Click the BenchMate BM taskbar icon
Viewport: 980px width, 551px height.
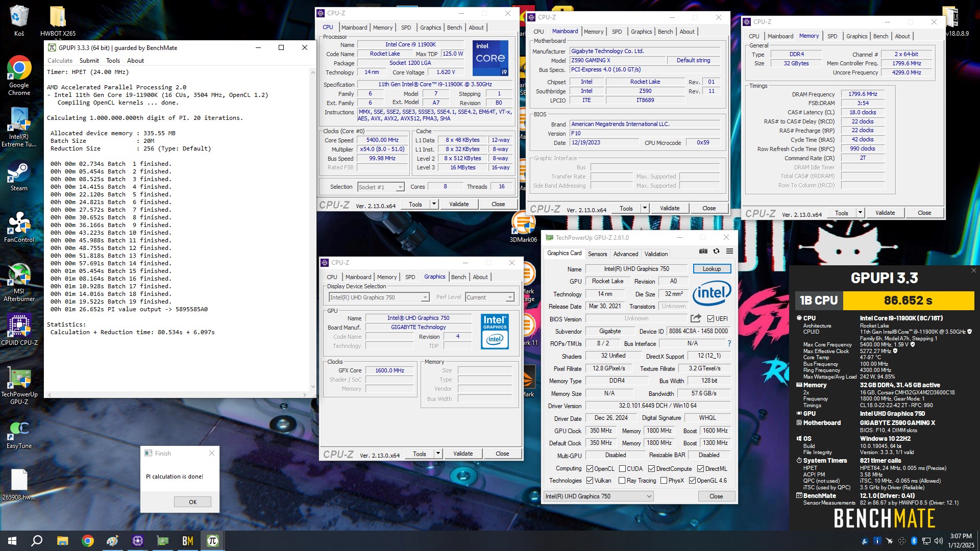pyautogui.click(x=188, y=541)
